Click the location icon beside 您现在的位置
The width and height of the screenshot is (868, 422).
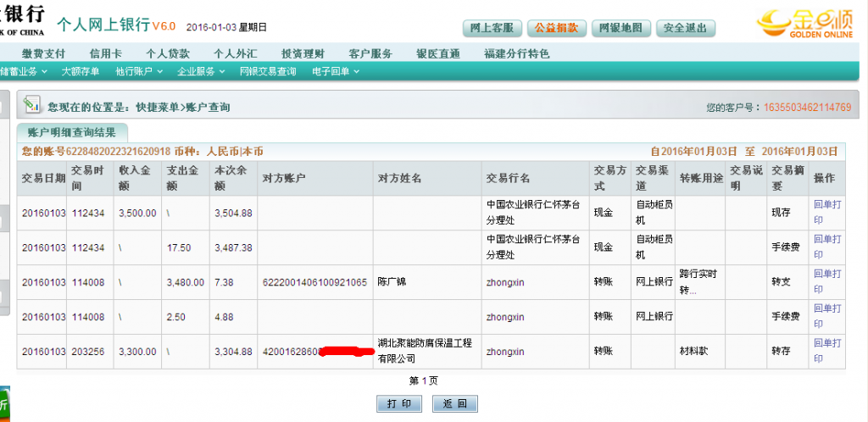tap(32, 105)
